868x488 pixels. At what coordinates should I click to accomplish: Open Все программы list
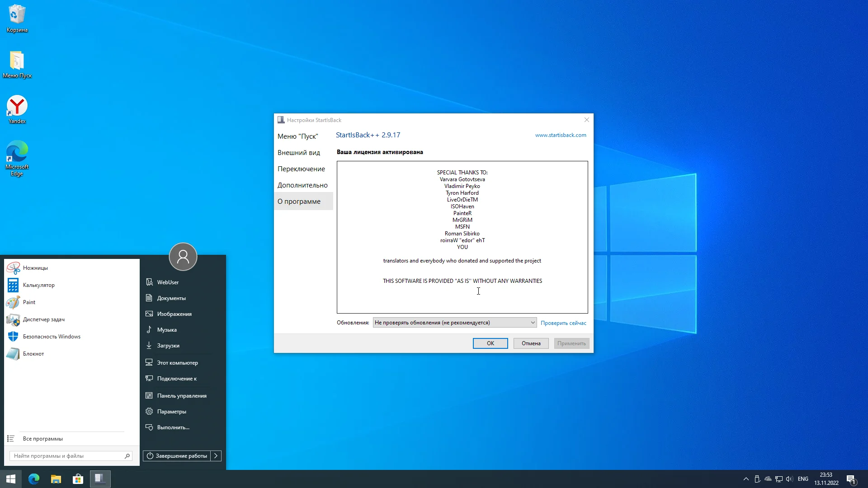point(42,439)
